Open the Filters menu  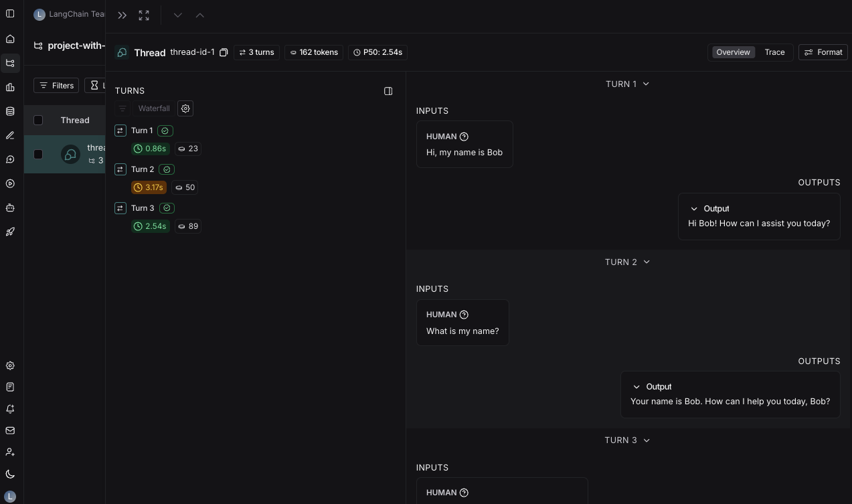click(x=56, y=85)
